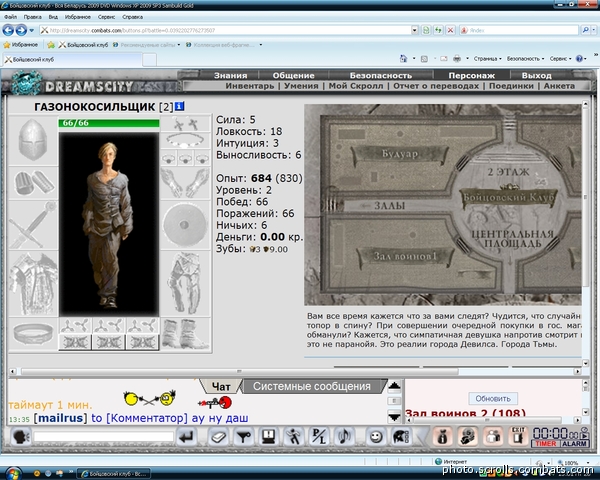Click the empty sword weapon slot
The height and width of the screenshot is (480, 600).
[x=33, y=225]
